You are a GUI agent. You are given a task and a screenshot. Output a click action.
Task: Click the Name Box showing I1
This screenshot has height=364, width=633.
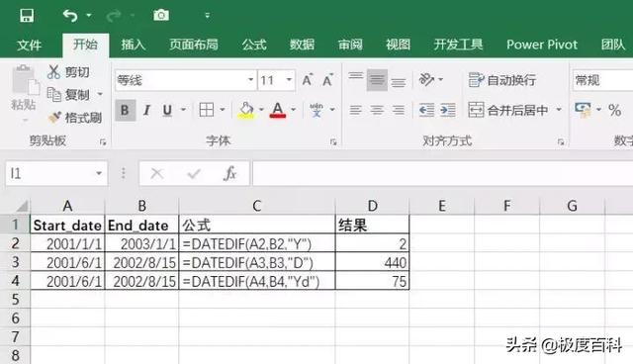(56, 173)
